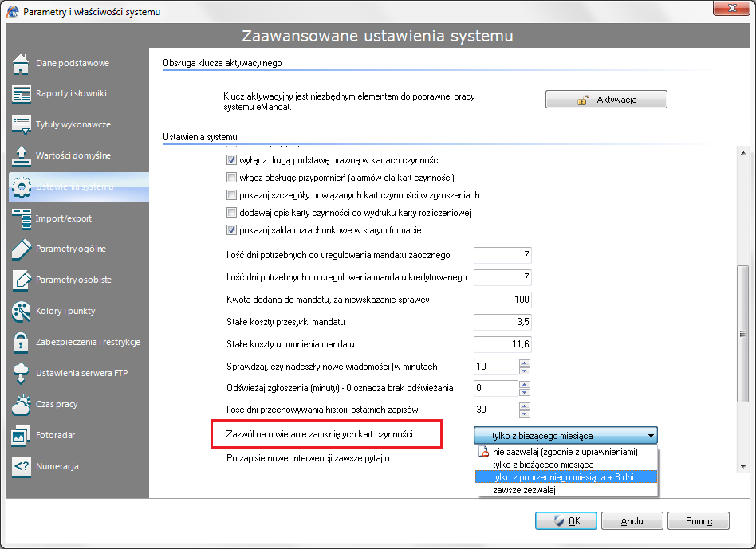This screenshot has height=549, width=756.
Task: Click the padlock icon for Zabezpieczenia i restrykcje
Action: pos(22,342)
